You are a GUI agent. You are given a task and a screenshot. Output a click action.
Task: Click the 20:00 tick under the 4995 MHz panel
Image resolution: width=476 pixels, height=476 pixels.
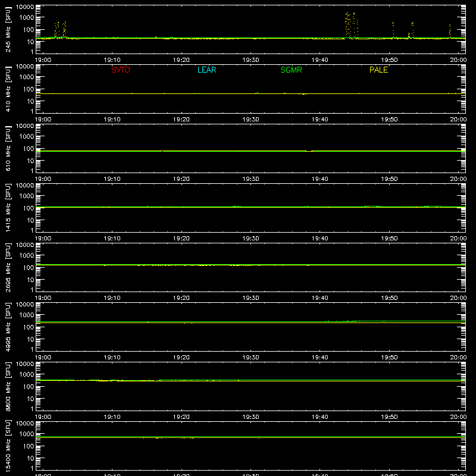[458, 358]
